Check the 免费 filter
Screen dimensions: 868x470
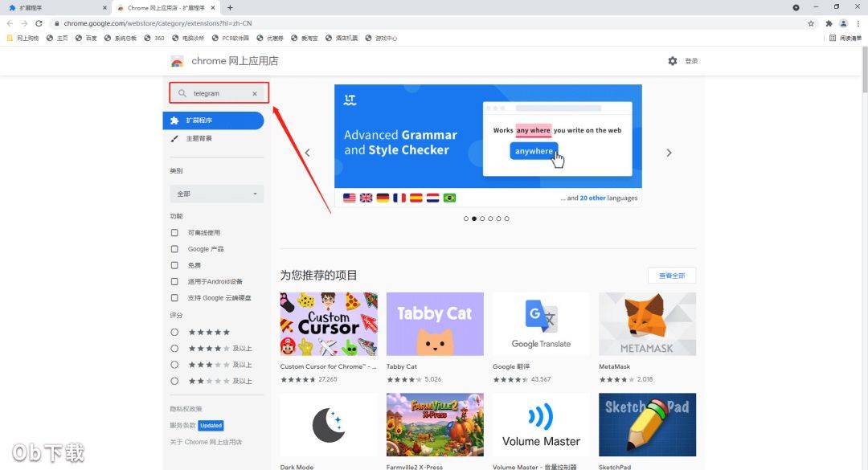coord(174,265)
